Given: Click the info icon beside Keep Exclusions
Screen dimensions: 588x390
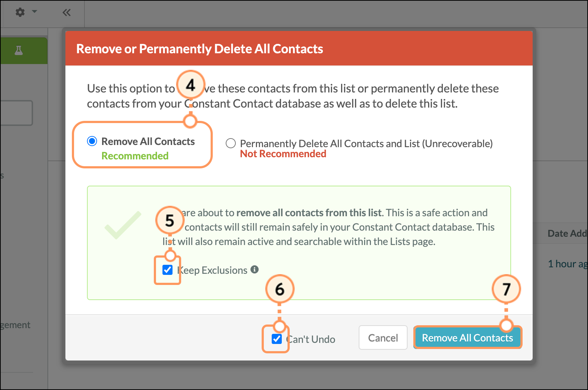Looking at the screenshot, I should click(255, 269).
